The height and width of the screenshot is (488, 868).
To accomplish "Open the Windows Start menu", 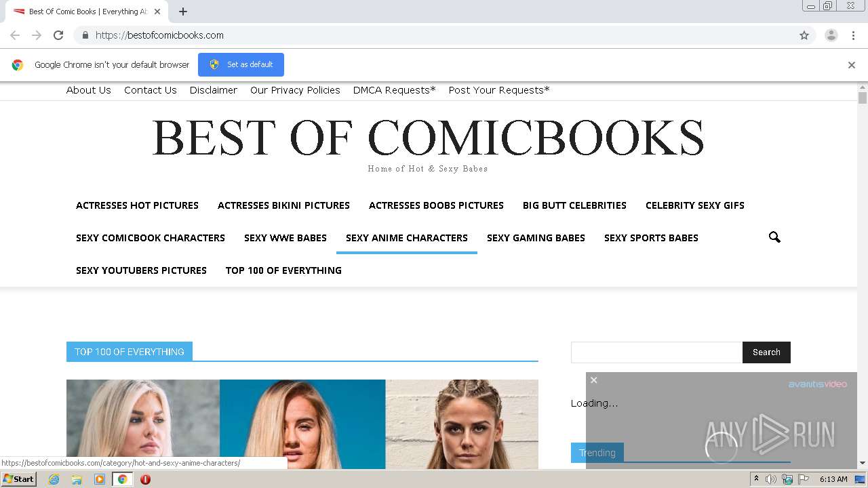I will (19, 479).
